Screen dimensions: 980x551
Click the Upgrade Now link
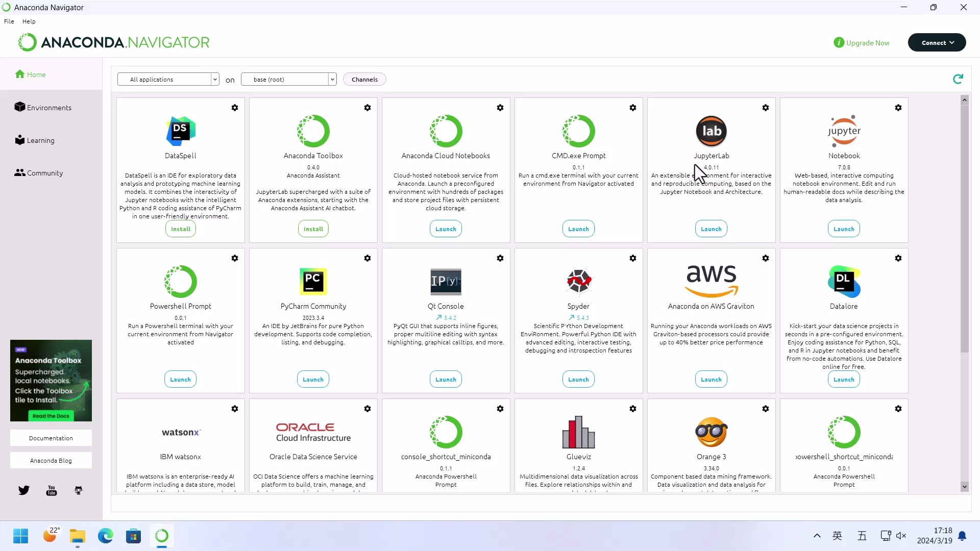(x=867, y=43)
